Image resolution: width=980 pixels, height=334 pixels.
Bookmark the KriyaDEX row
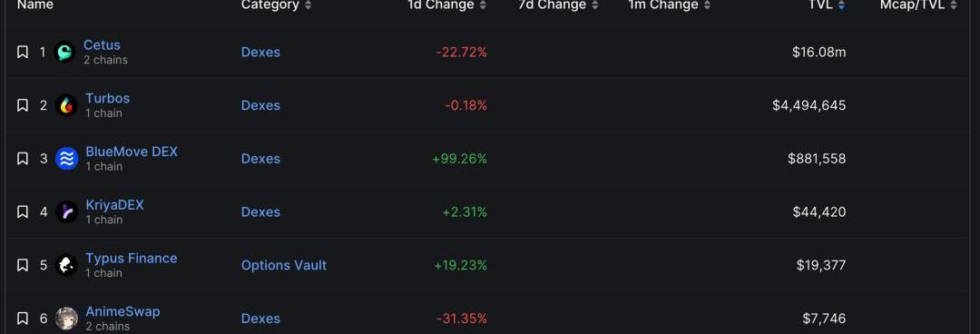click(22, 211)
